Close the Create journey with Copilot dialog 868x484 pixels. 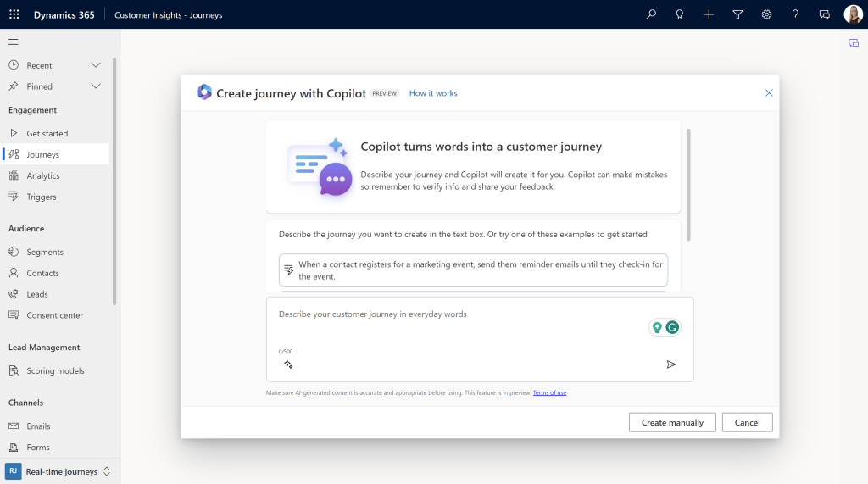pos(769,93)
